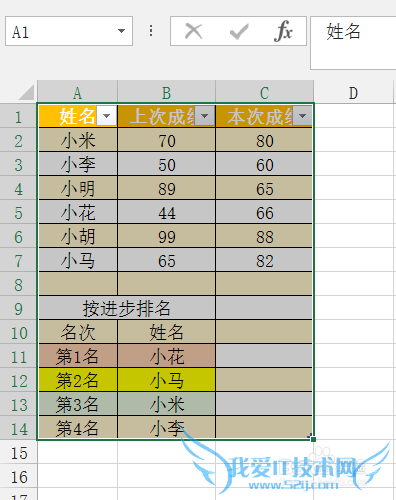Viewport: 396px width, 500px height.
Task: Select row 15 header
Action: click(x=18, y=453)
